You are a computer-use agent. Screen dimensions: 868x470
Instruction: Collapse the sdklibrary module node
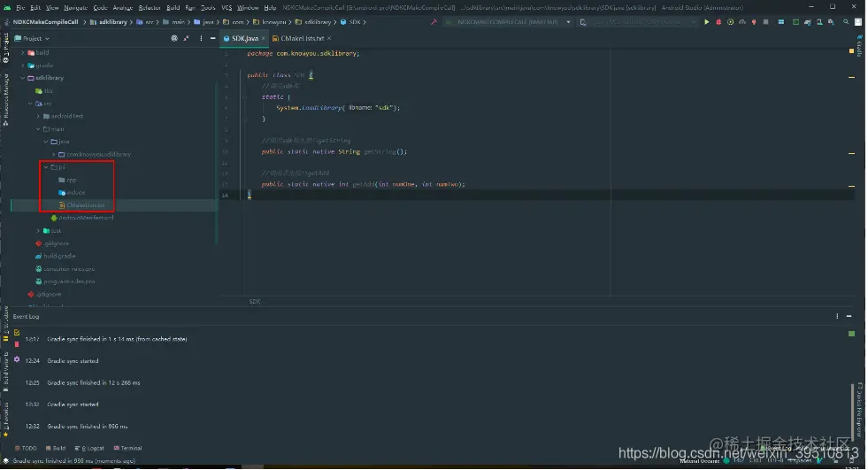[23, 78]
